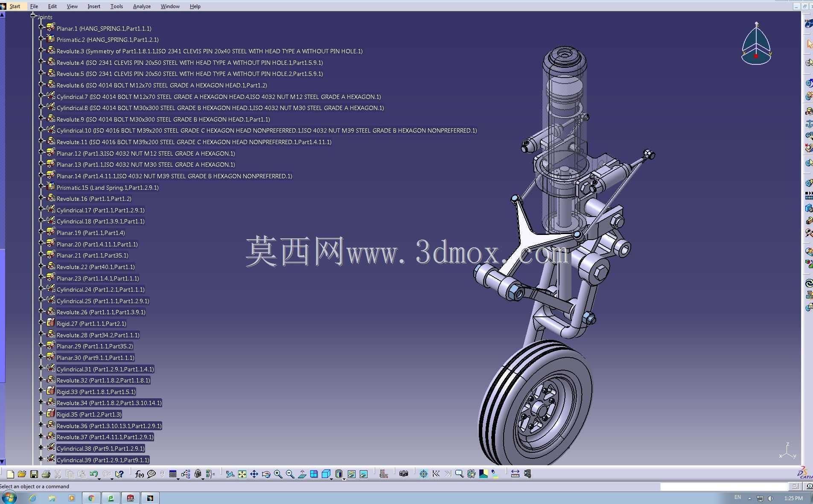
Task: Click the 3D compass in the viewport
Action: click(x=756, y=43)
